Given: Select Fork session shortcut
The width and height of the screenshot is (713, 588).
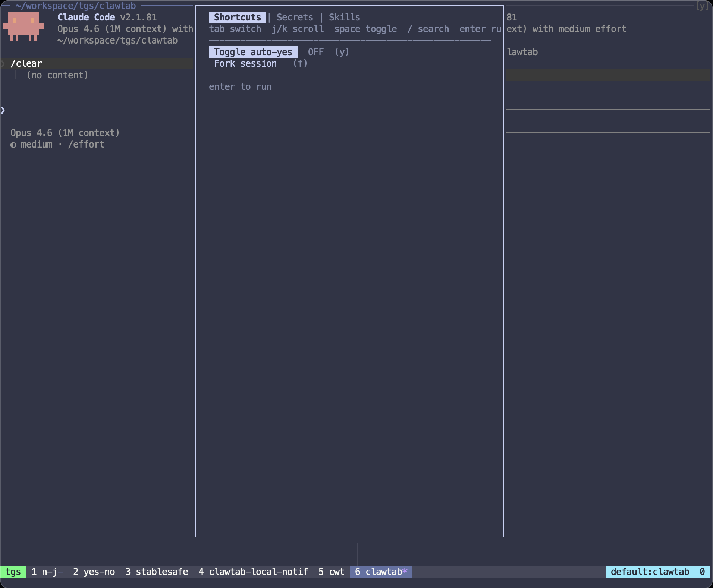Looking at the screenshot, I should (245, 64).
